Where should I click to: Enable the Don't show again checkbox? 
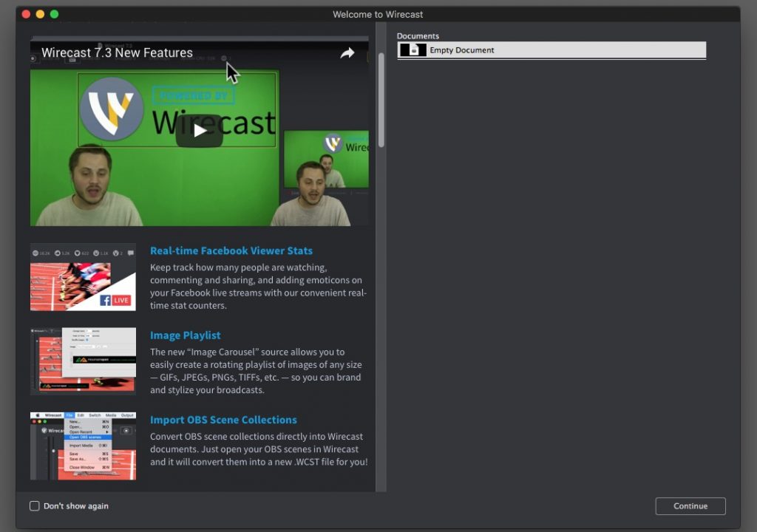click(x=34, y=506)
